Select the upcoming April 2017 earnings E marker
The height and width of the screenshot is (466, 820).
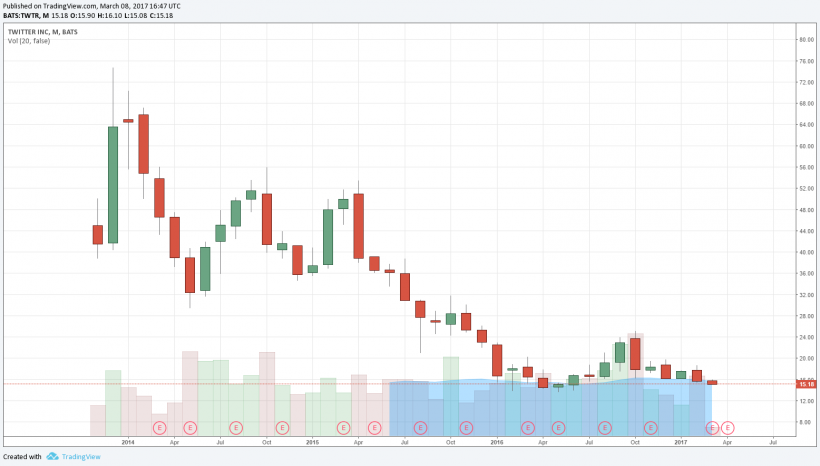727,428
